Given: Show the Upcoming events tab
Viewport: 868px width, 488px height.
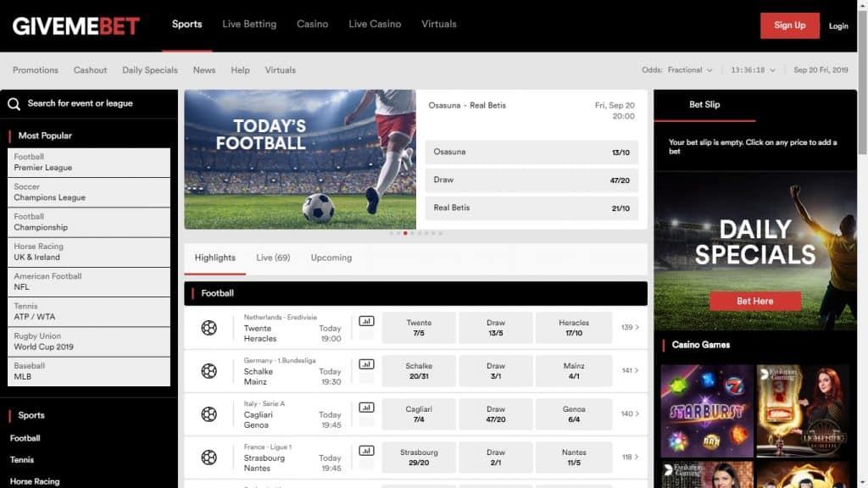Looking at the screenshot, I should click(x=331, y=258).
